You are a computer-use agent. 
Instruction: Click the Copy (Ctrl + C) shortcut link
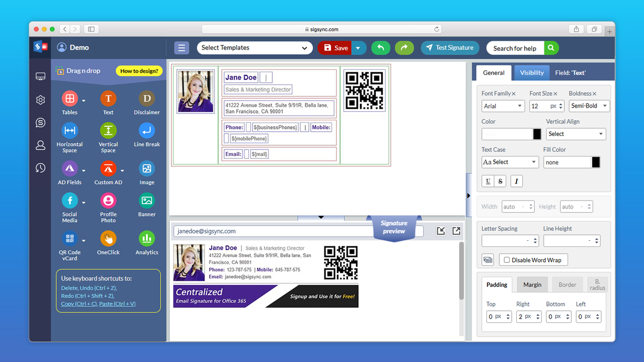click(79, 304)
